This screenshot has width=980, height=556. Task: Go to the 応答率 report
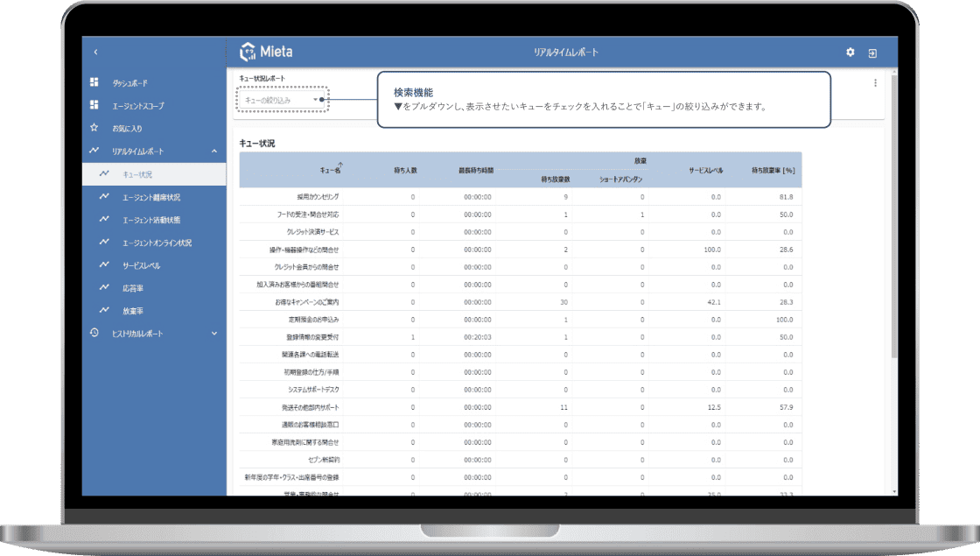[133, 288]
